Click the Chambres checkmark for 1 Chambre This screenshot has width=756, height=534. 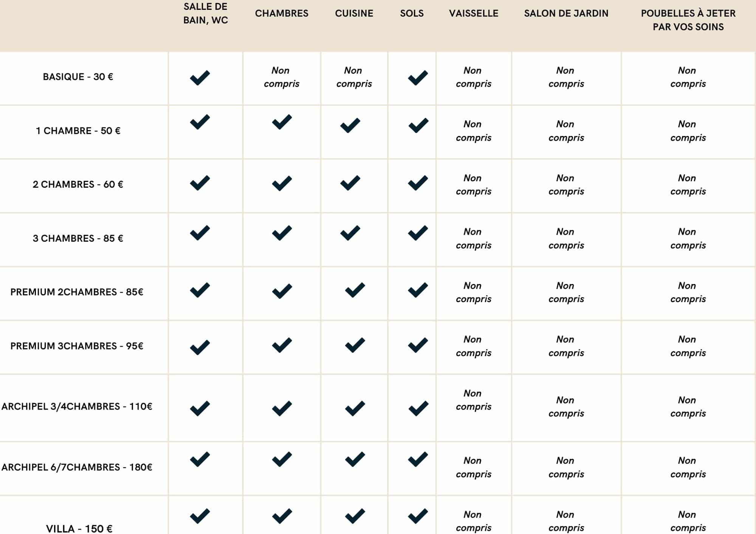tap(282, 122)
